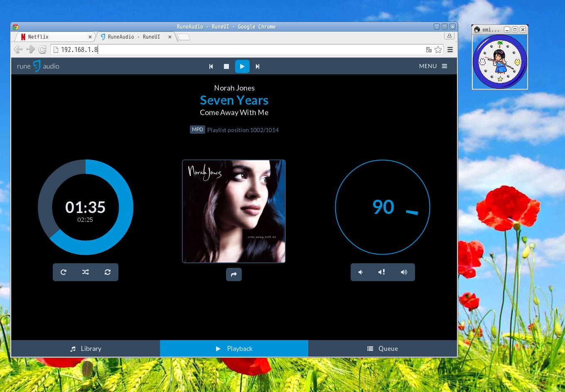Click the Norah Jones album cover
565x392 pixels.
[234, 211]
